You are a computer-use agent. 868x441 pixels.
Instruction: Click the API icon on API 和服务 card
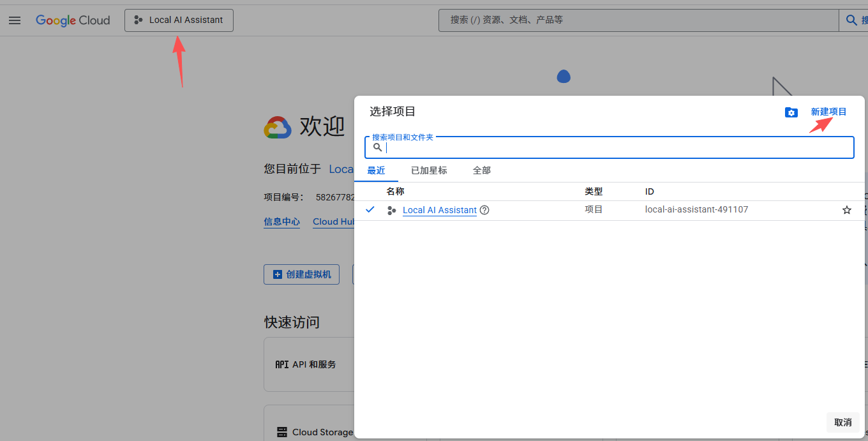point(282,364)
